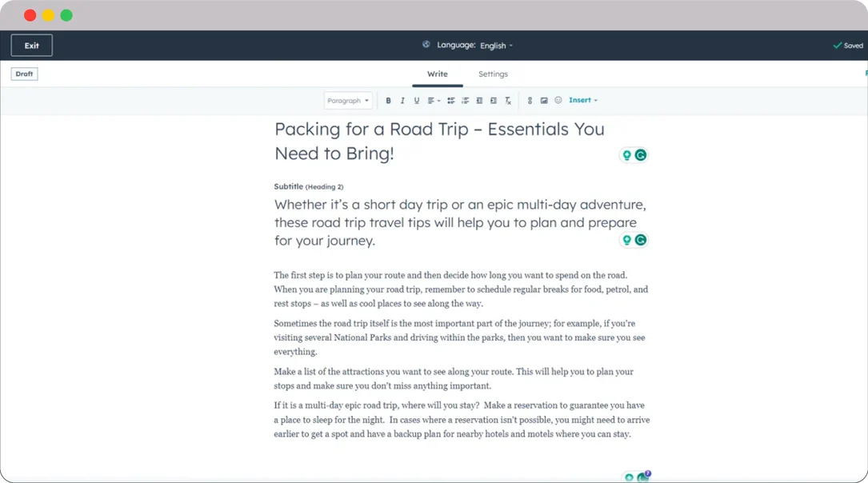Click paragraph starting 'The first step is to plan'
Image resolution: width=868 pixels, height=483 pixels.
[461, 289]
